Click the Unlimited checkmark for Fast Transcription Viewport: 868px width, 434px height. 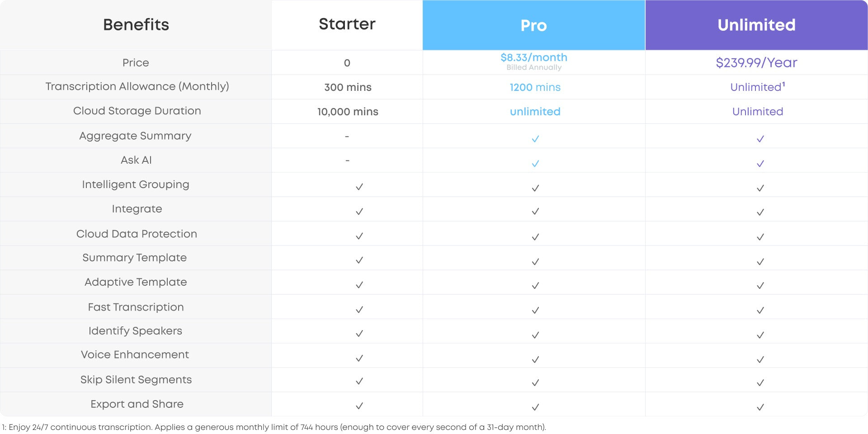click(760, 310)
